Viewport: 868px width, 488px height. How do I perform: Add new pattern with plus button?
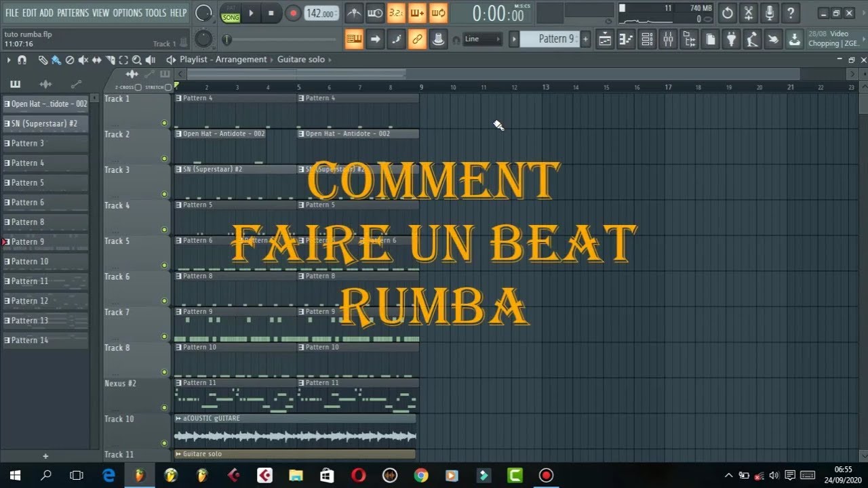coord(586,39)
